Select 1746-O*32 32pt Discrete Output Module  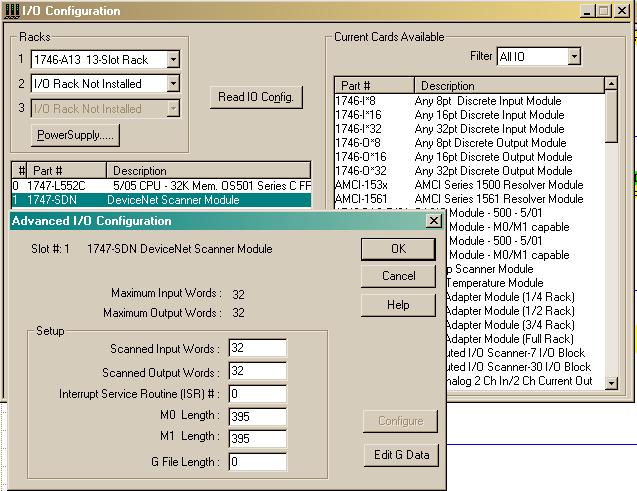coord(469,171)
